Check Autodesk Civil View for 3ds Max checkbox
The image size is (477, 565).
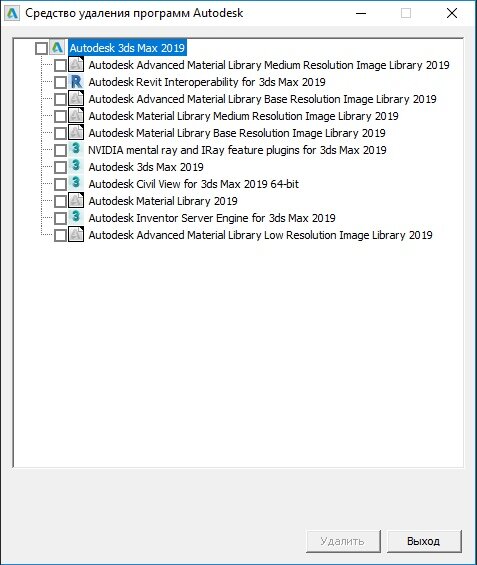click(60, 184)
